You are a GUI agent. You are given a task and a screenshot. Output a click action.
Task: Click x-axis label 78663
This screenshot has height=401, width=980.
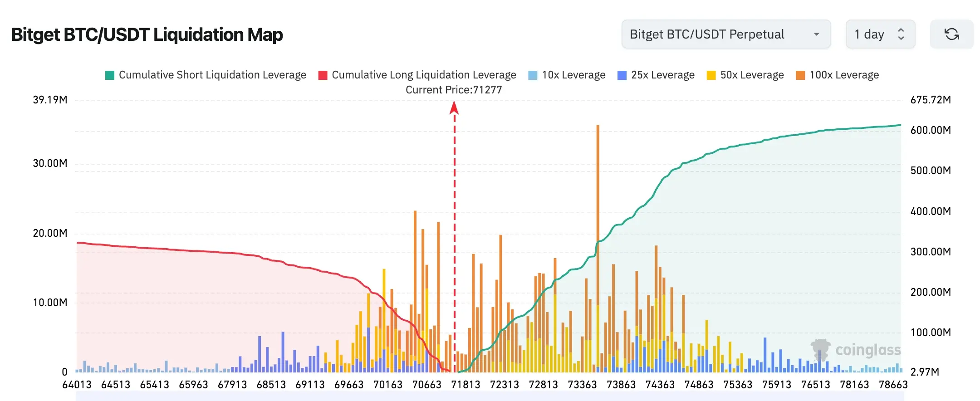click(x=893, y=385)
